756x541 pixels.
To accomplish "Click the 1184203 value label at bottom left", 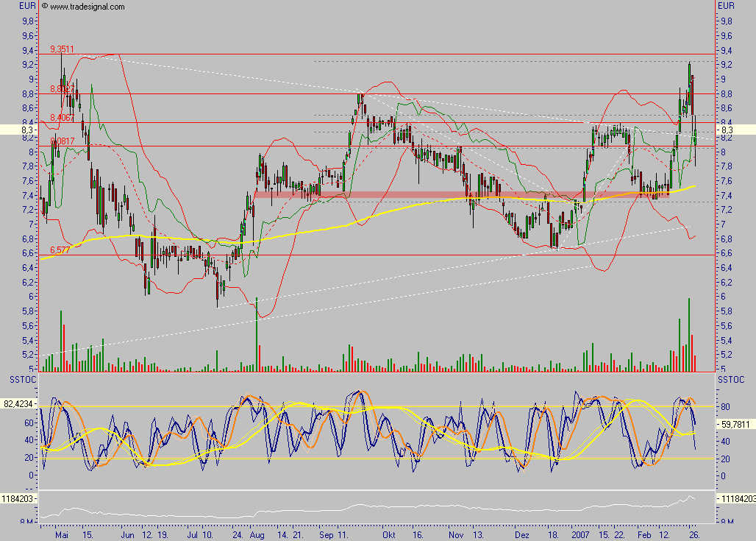I will click(x=18, y=498).
